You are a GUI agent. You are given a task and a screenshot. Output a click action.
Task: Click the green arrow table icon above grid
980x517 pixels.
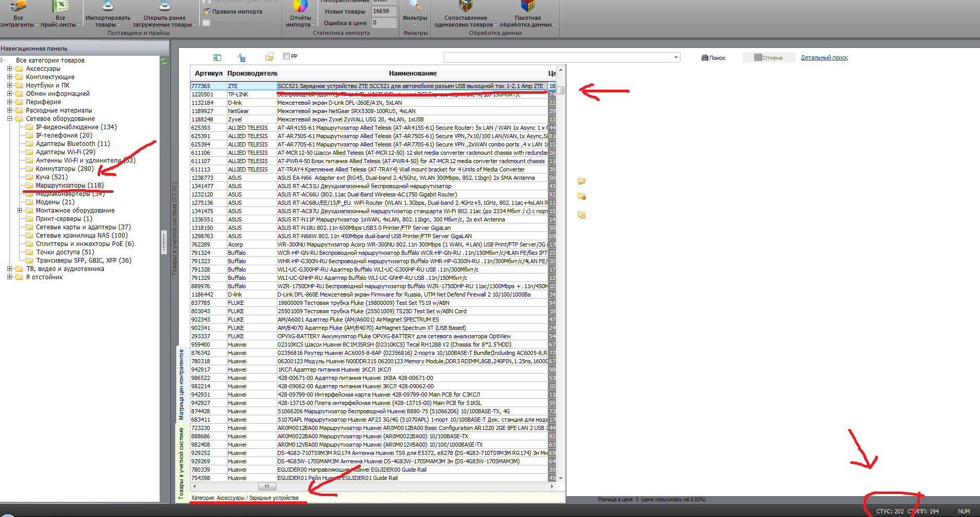coord(217,58)
